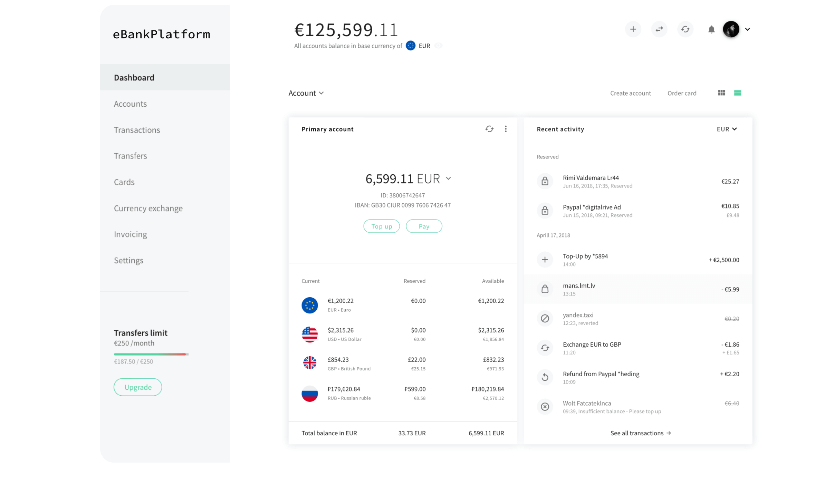815x504 pixels.
Task: Open the notifications bell
Action: [x=711, y=30]
